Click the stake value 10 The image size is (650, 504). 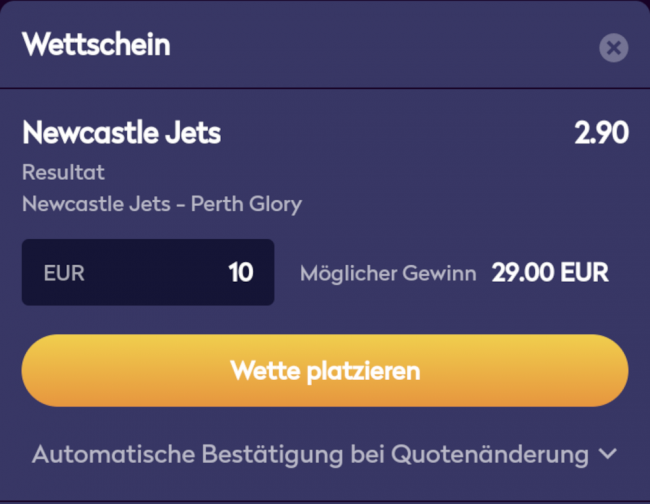coord(241,272)
